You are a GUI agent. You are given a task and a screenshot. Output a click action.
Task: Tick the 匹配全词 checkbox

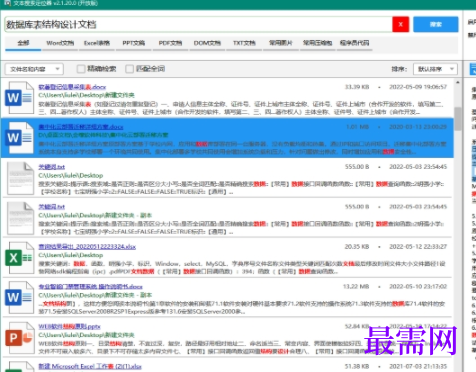point(129,69)
